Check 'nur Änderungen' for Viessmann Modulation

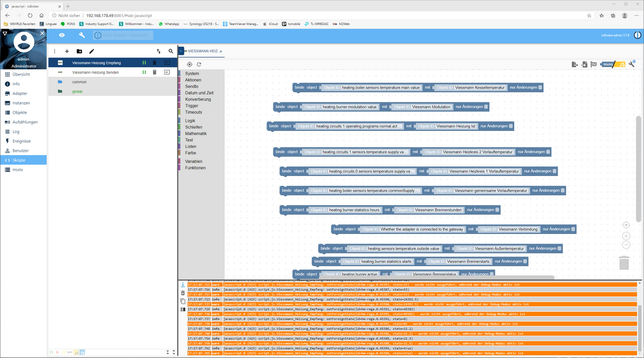point(486,107)
